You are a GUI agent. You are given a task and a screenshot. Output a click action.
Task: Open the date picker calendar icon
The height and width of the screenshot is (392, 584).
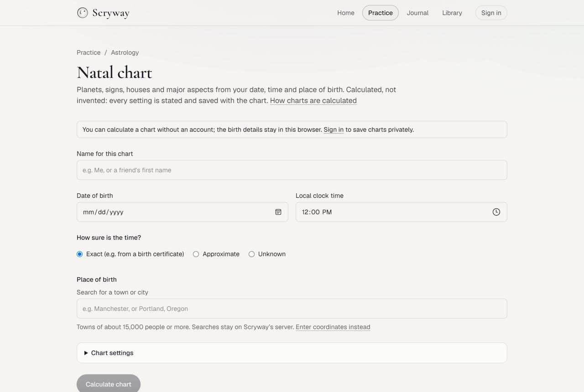(278, 212)
